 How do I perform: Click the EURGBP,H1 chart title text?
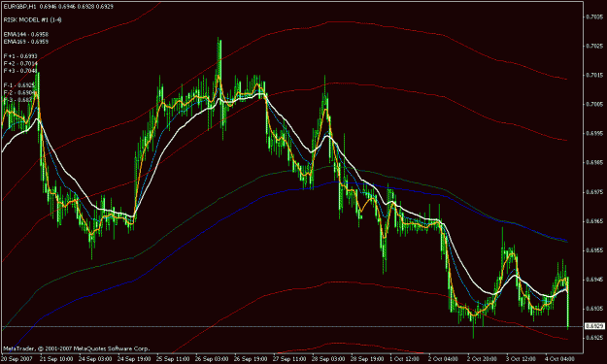point(58,7)
